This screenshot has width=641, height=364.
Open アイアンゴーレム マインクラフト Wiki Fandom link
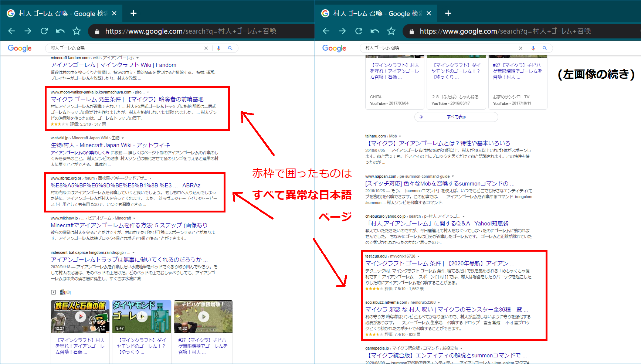coord(113,65)
